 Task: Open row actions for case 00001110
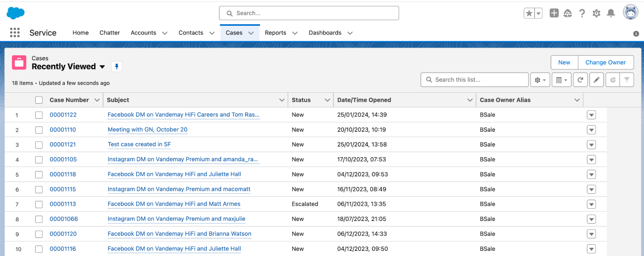tap(591, 130)
